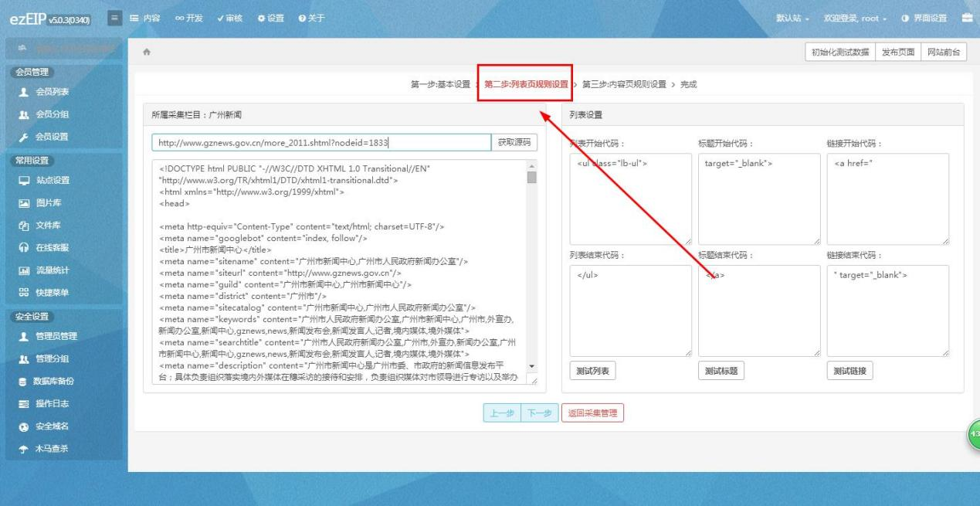The height and width of the screenshot is (506, 980).
Task: Open the 关于 top menu
Action: point(310,18)
